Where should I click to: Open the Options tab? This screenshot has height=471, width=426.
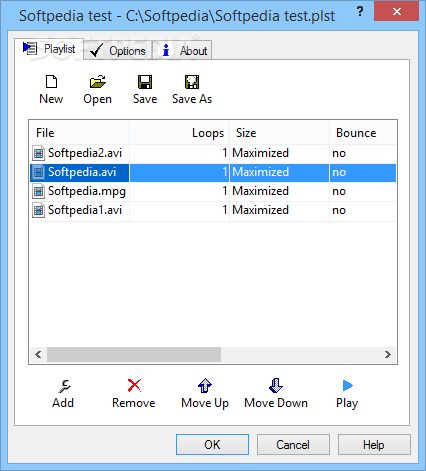(118, 51)
